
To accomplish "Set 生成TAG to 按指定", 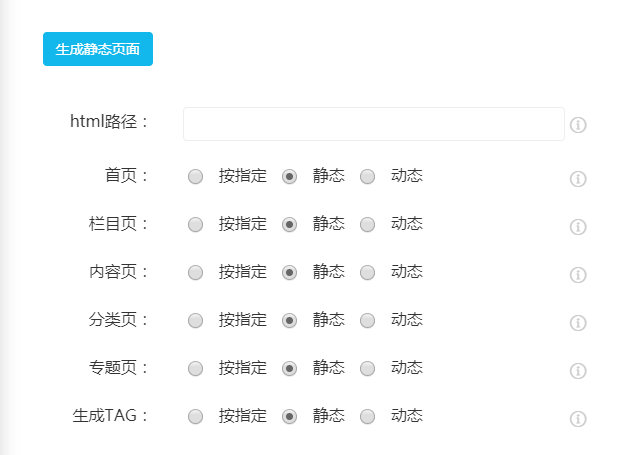I will pyautogui.click(x=196, y=416).
